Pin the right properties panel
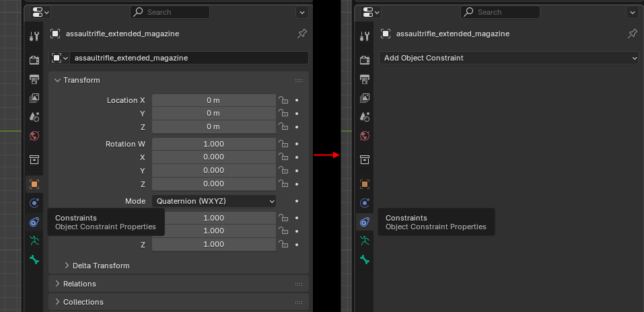The height and width of the screenshot is (312, 644). pyautogui.click(x=633, y=34)
